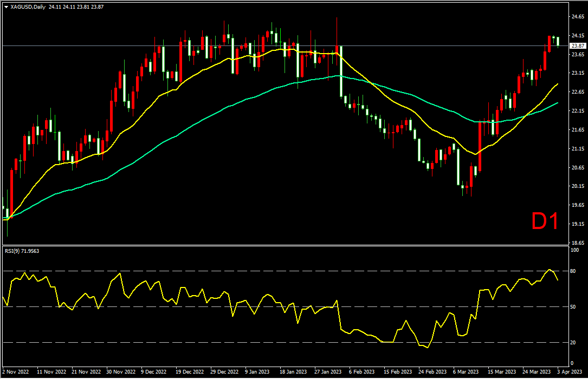Click the RSI 50 level label
This screenshot has width=588, height=379.
coord(573,307)
